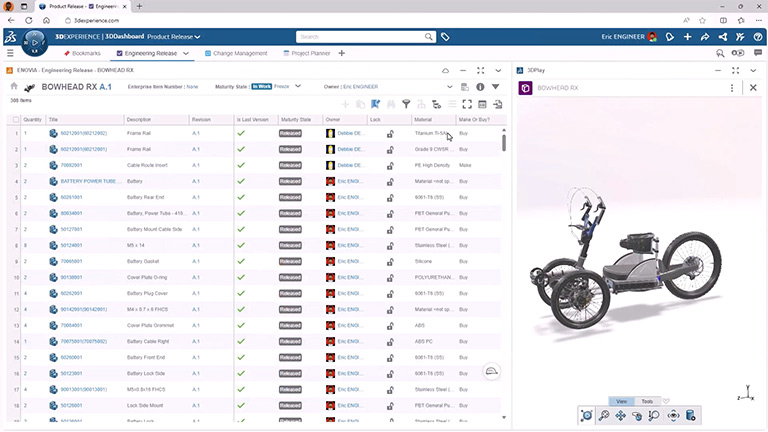
Task: Open the ENOVIA widget menu chevron
Action: point(498,71)
